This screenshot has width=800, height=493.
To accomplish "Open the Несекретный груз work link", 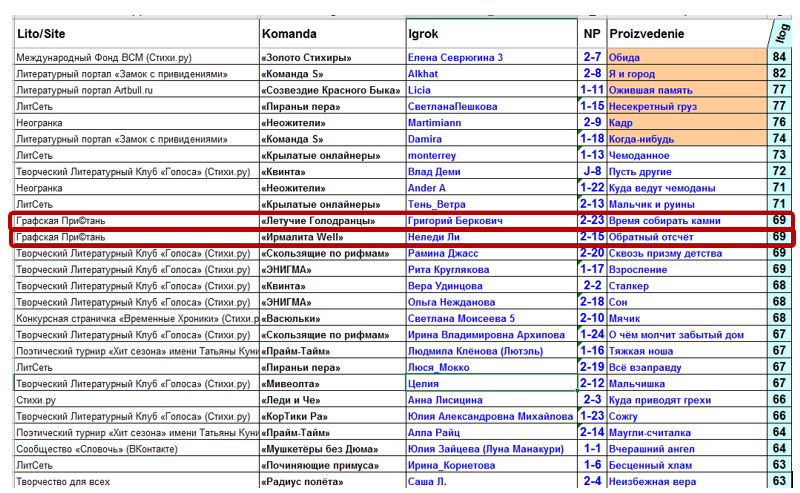I will 654,106.
